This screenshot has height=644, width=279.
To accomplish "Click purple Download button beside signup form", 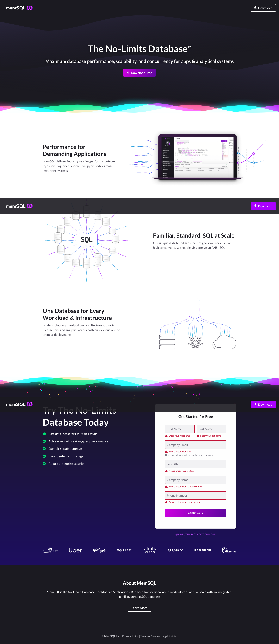I will (x=263, y=404).
